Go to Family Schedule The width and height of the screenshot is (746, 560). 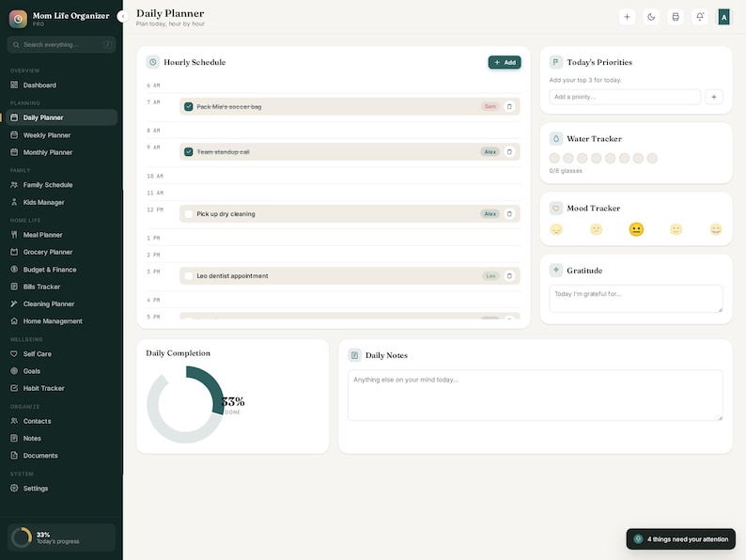[x=61, y=184]
